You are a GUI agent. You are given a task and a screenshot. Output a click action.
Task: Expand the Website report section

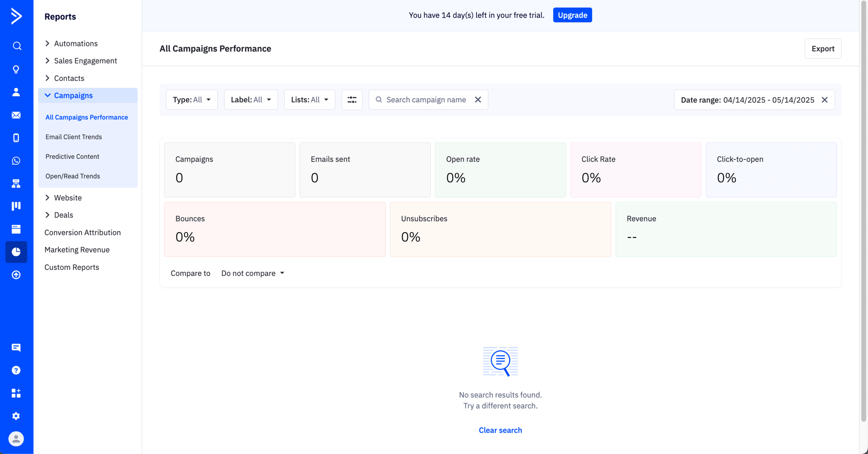[63, 198]
